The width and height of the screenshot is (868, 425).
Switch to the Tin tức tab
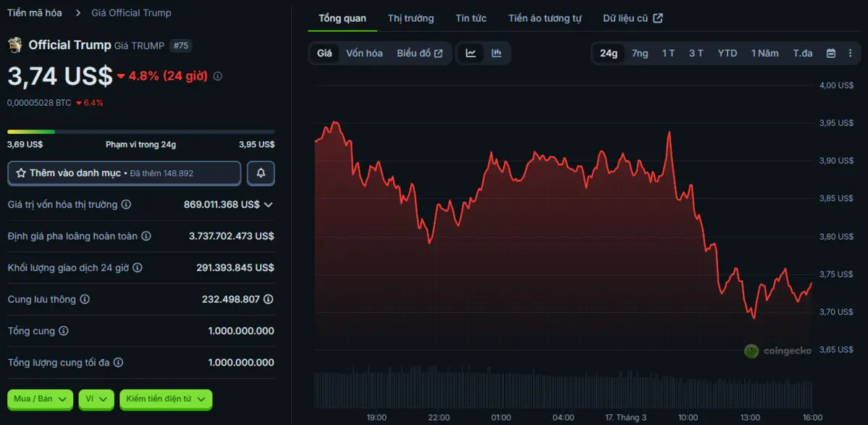point(471,18)
